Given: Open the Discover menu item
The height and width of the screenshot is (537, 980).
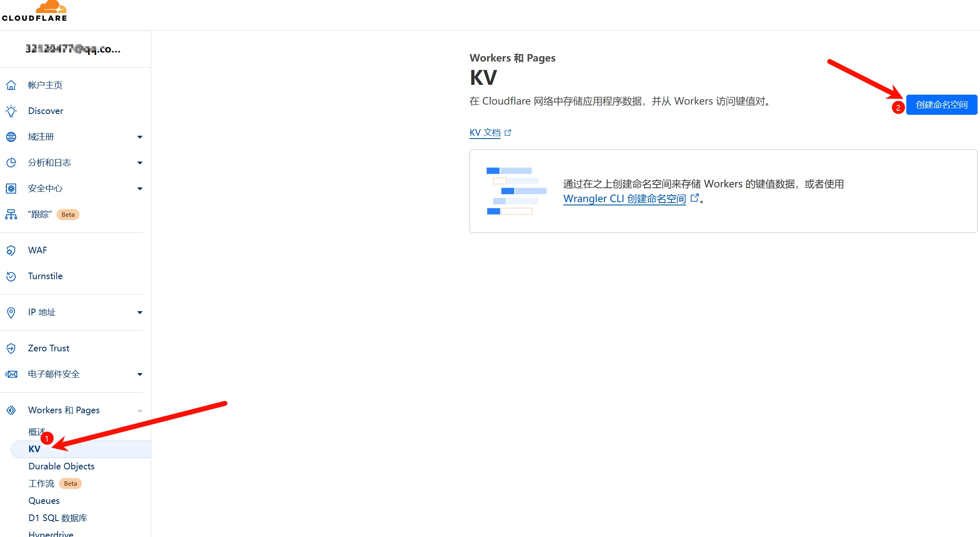Looking at the screenshot, I should [x=45, y=111].
